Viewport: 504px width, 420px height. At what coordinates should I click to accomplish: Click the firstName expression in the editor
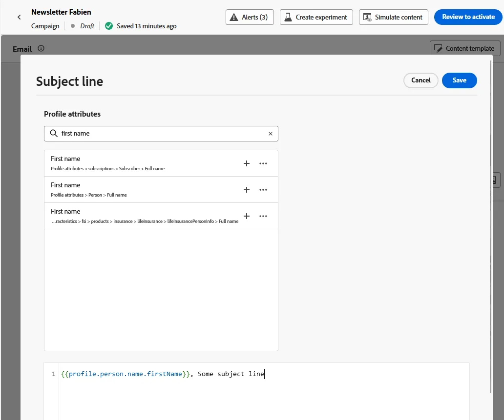[126, 374]
